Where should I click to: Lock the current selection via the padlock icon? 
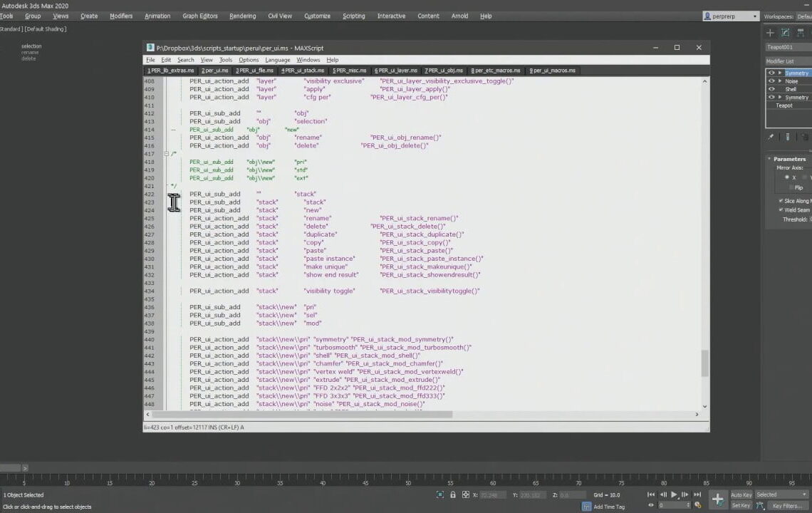[453, 494]
